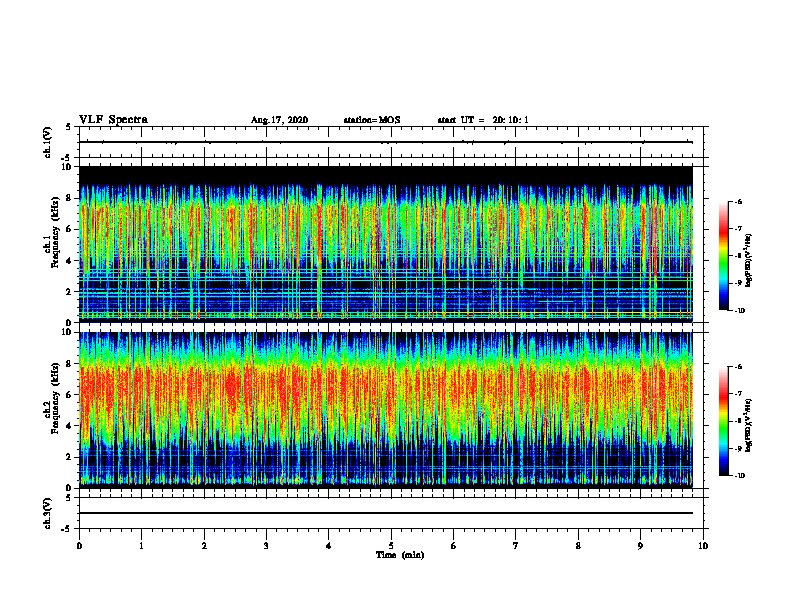Click the ch.3 voltage waveform trace
The height and width of the screenshot is (612, 792).
pos(386,513)
